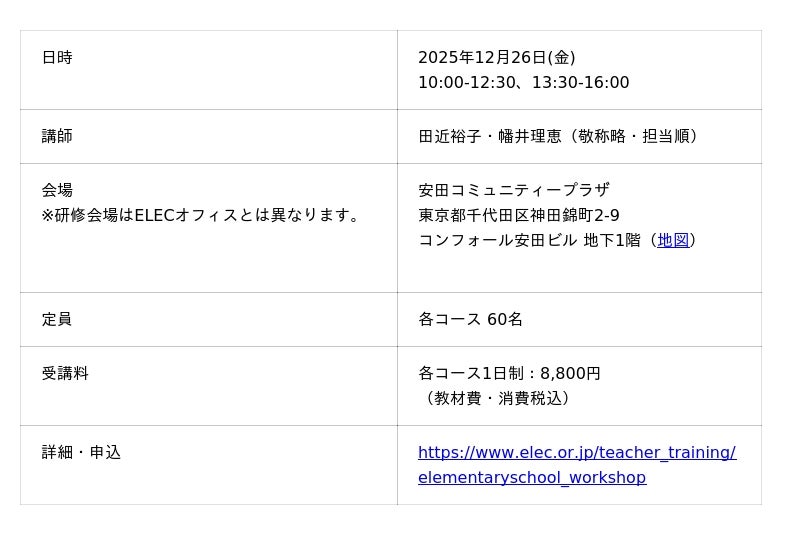This screenshot has height=535, width=800.
Task: Click the 講師 row label
Action: (57, 136)
